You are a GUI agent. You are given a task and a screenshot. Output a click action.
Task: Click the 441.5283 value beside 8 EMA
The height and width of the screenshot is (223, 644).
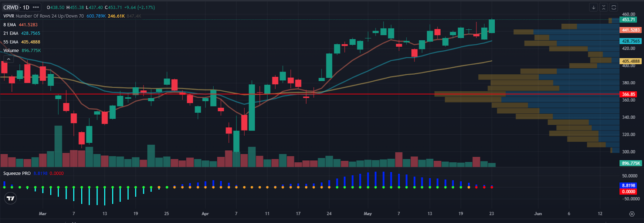tap(28, 25)
